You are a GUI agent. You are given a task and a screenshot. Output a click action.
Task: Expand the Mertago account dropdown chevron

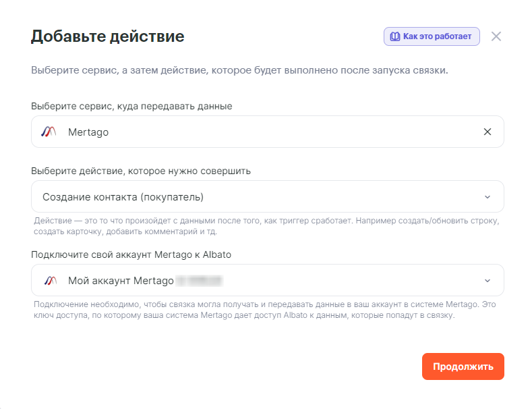487,280
